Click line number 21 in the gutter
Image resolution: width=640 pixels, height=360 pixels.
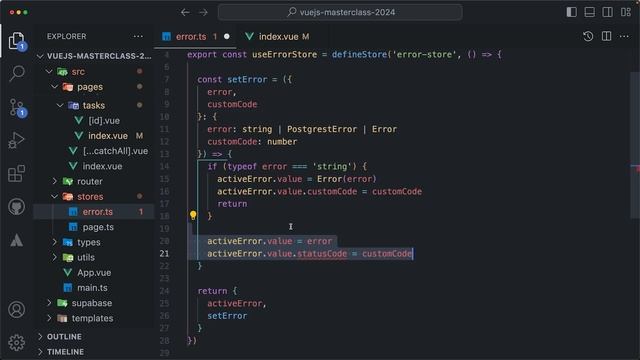164,253
